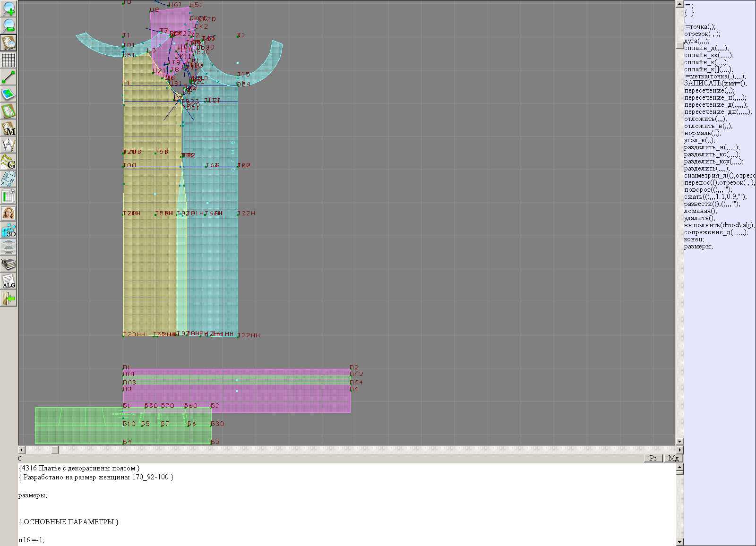
Task: Click the zoom in magnifier icon
Action: pos(9,9)
